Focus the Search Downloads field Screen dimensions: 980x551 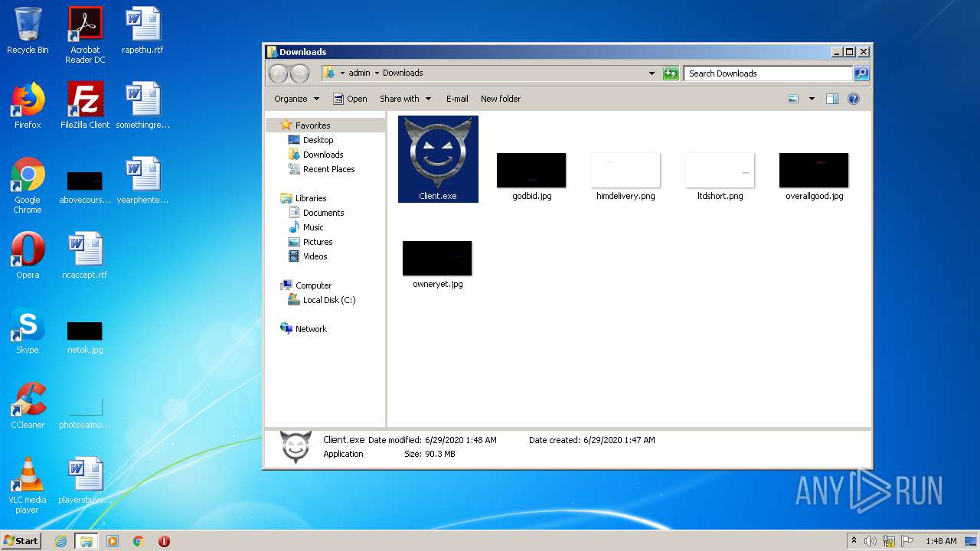coord(768,73)
